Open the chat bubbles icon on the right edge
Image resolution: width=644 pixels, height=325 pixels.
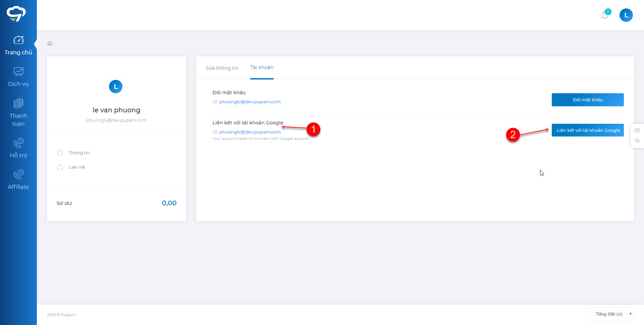tap(637, 141)
